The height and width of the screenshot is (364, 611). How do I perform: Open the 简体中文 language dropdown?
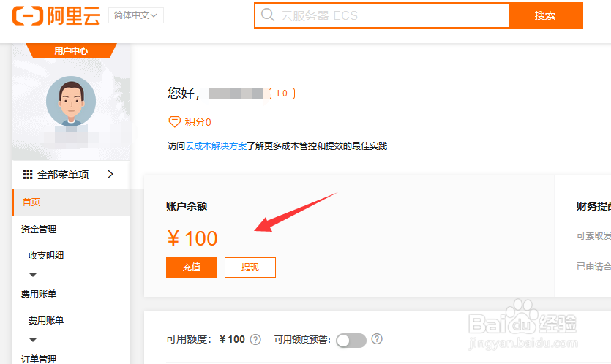click(135, 15)
